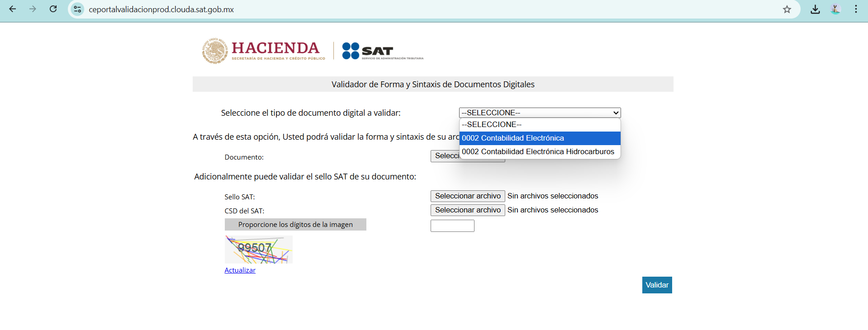Click the SAT logo

pyautogui.click(x=383, y=51)
